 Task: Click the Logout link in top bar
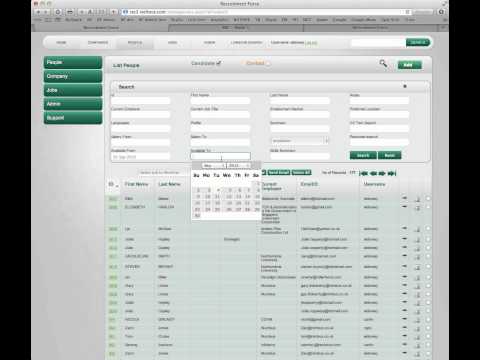(311, 43)
